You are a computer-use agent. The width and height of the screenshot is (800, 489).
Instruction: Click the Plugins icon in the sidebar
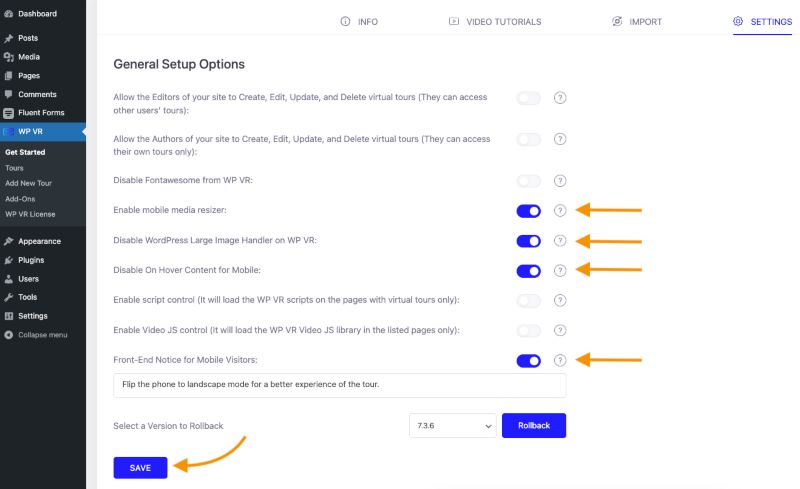coord(9,260)
